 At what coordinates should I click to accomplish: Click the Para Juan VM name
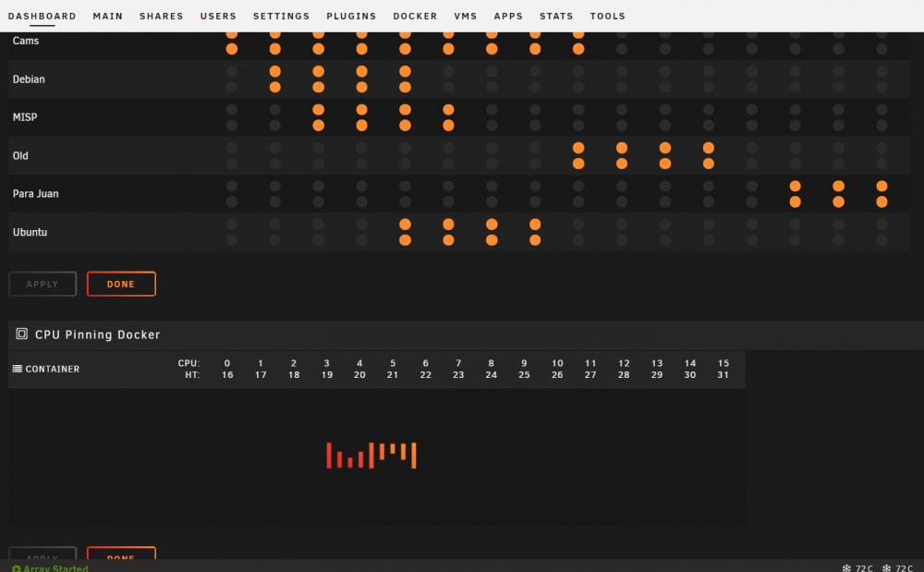(36, 194)
